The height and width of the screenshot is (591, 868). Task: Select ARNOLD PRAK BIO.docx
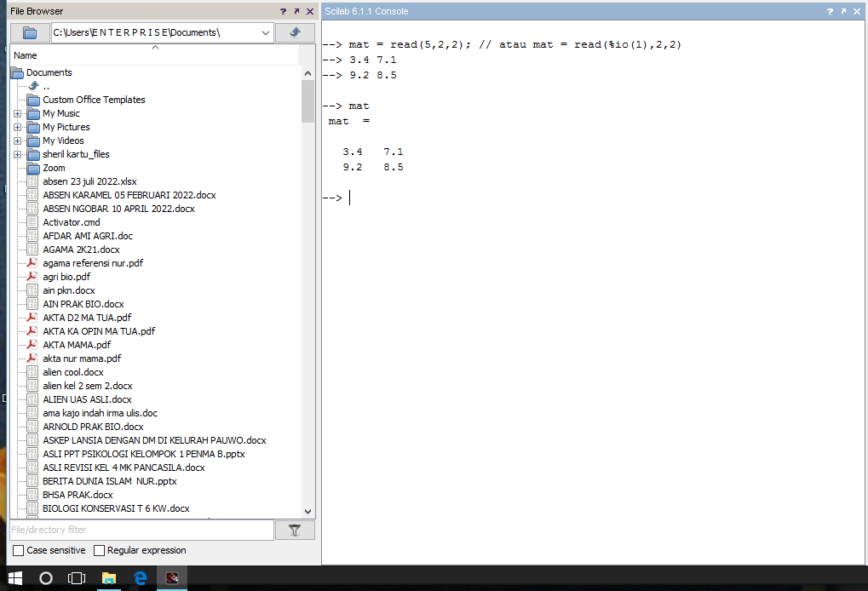(93, 427)
